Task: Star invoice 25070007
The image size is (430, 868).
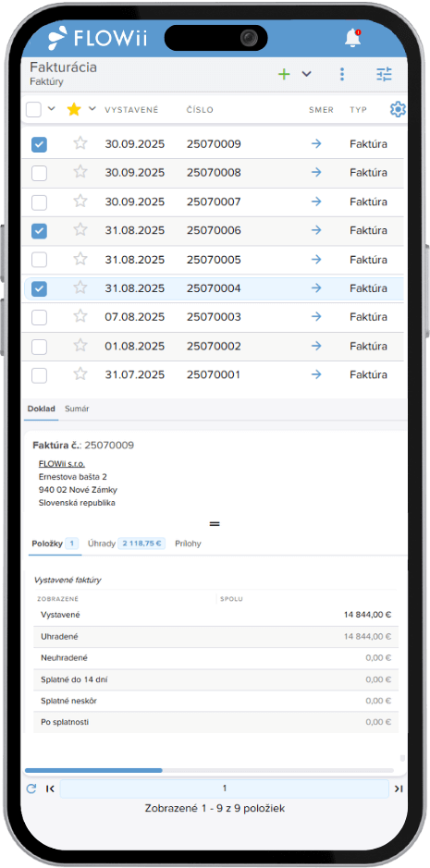Action: click(80, 201)
